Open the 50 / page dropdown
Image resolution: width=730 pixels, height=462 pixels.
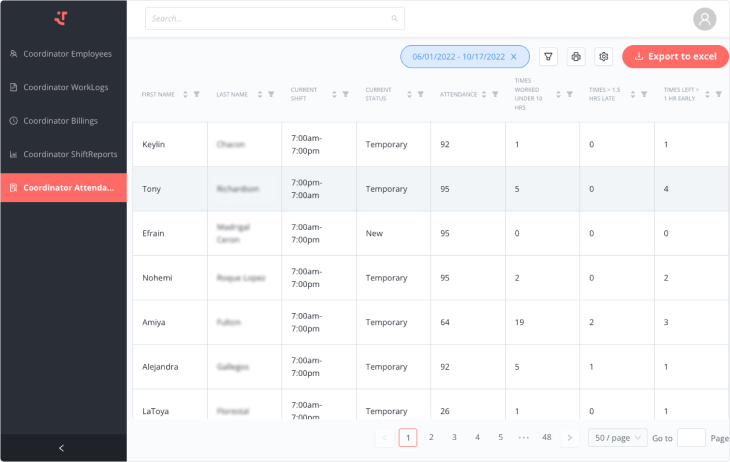(x=617, y=437)
